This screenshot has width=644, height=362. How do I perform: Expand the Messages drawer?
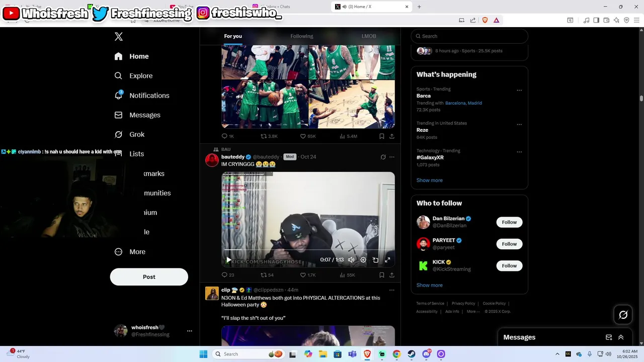pos(621,337)
